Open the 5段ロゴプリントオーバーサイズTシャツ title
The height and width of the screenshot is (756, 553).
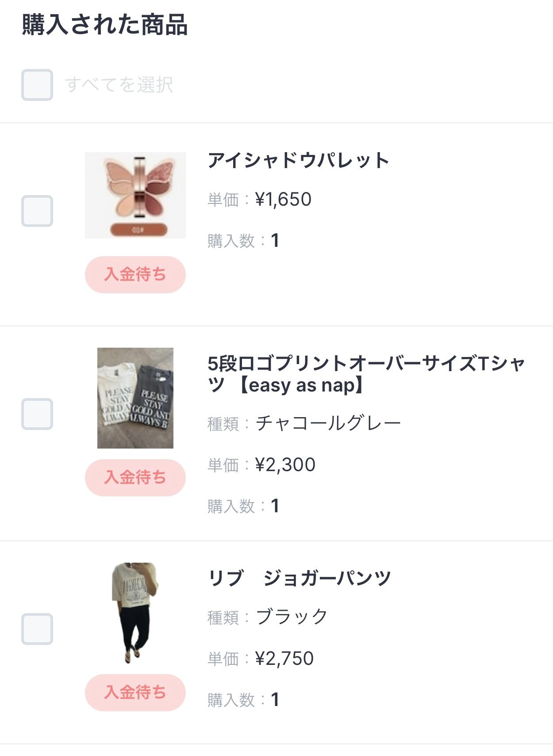tap(366, 374)
